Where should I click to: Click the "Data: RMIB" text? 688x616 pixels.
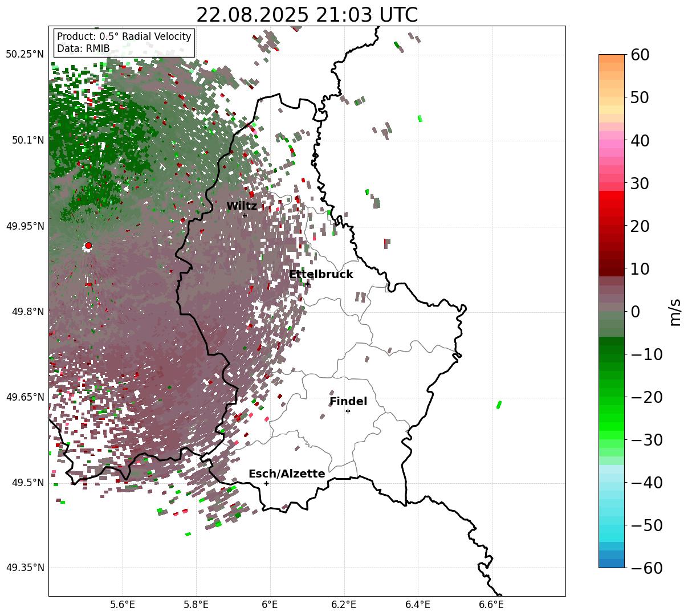[83, 48]
